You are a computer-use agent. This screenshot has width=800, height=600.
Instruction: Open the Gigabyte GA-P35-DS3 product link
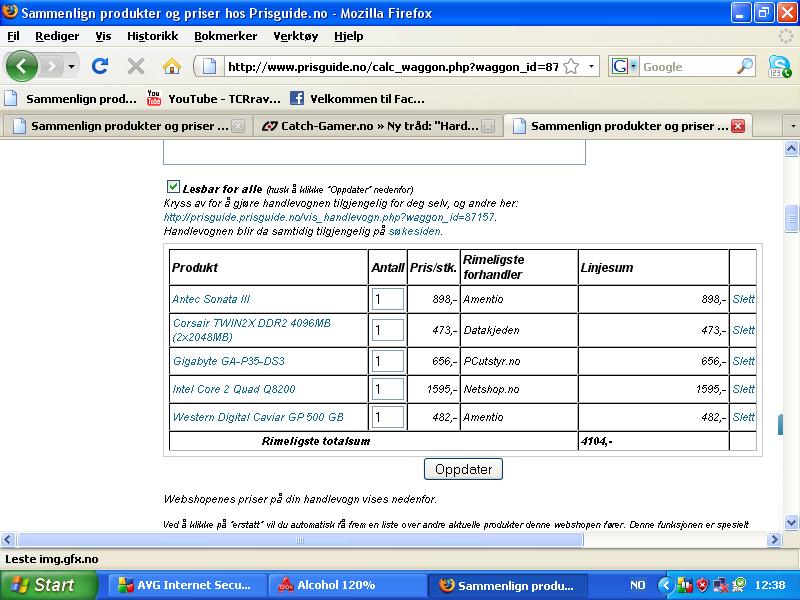click(229, 361)
